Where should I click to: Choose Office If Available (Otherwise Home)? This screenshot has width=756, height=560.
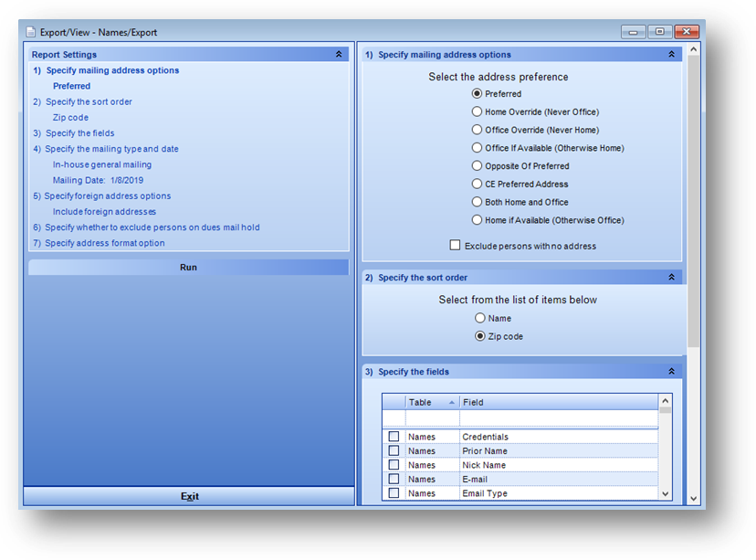(x=477, y=148)
